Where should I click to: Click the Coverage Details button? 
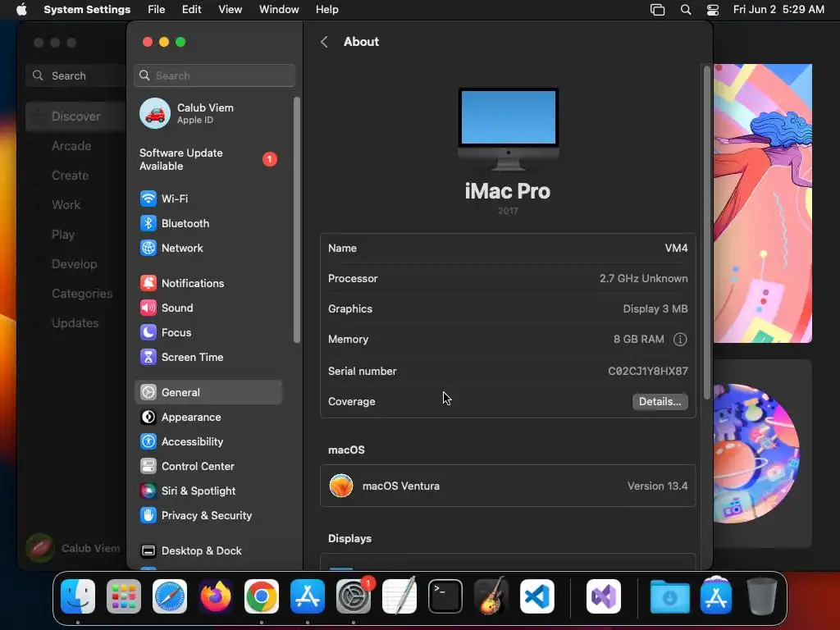660,402
